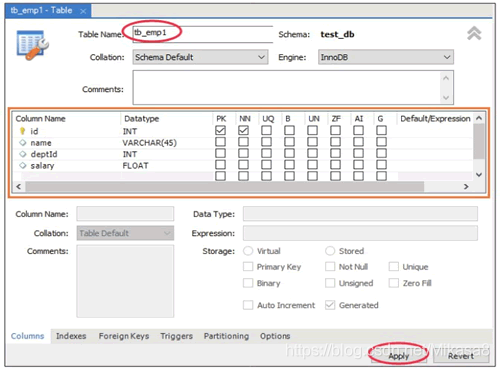Select the VARCHAR(45) datatype cell
The height and width of the screenshot is (369, 500).
(x=166, y=143)
